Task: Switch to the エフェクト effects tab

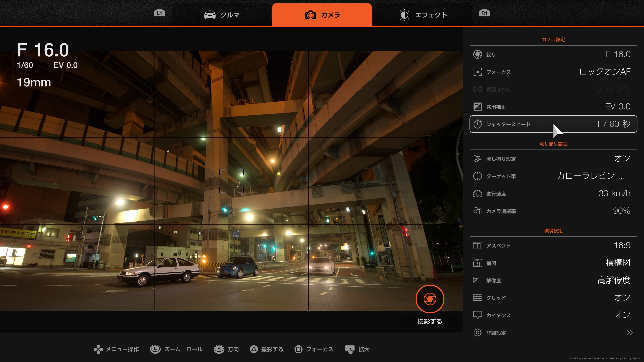Action: (422, 15)
